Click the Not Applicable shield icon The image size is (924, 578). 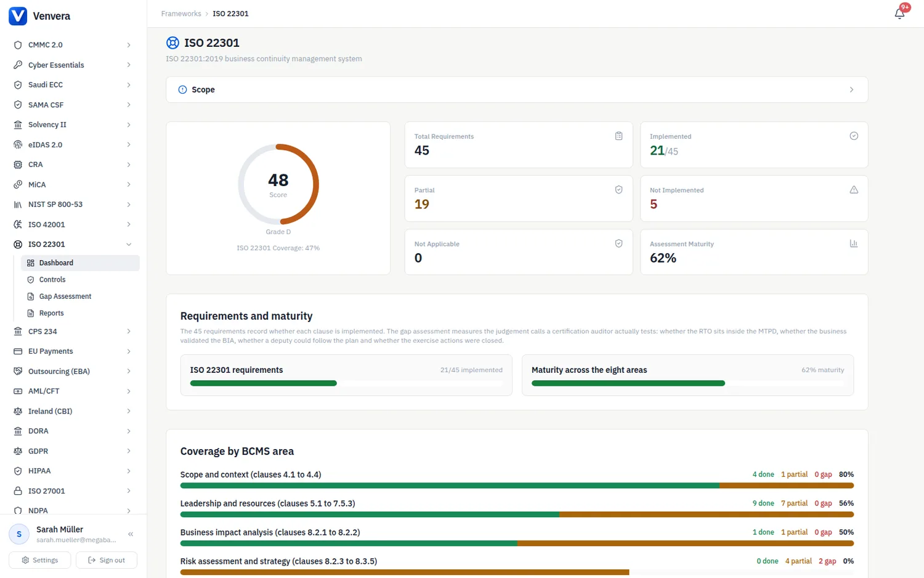[x=618, y=243]
